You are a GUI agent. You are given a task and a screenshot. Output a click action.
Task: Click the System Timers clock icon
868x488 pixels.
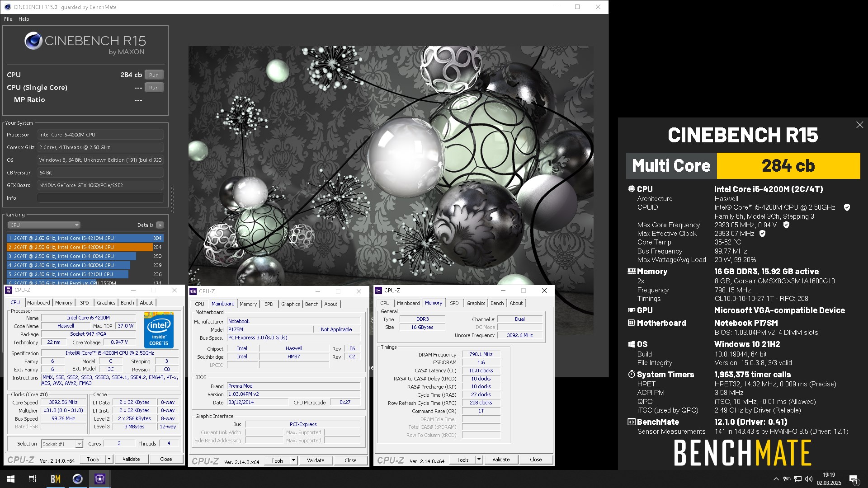[632, 375]
